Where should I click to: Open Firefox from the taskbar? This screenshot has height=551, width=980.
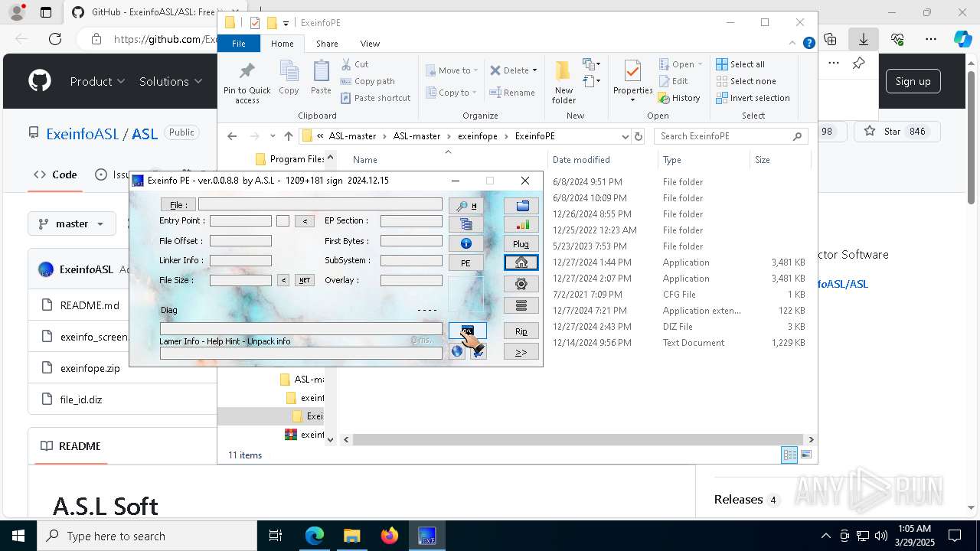click(390, 536)
